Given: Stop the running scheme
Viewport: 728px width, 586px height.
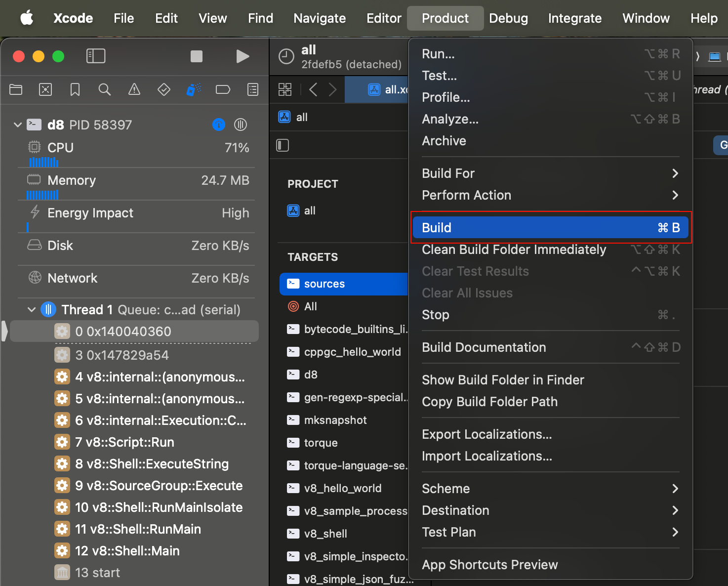Looking at the screenshot, I should [197, 56].
